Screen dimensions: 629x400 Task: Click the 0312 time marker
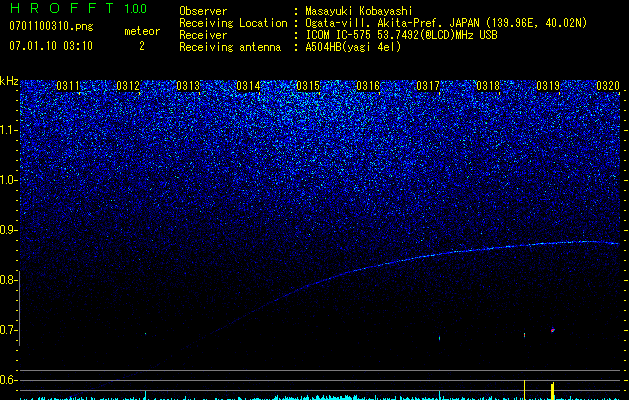[128, 86]
